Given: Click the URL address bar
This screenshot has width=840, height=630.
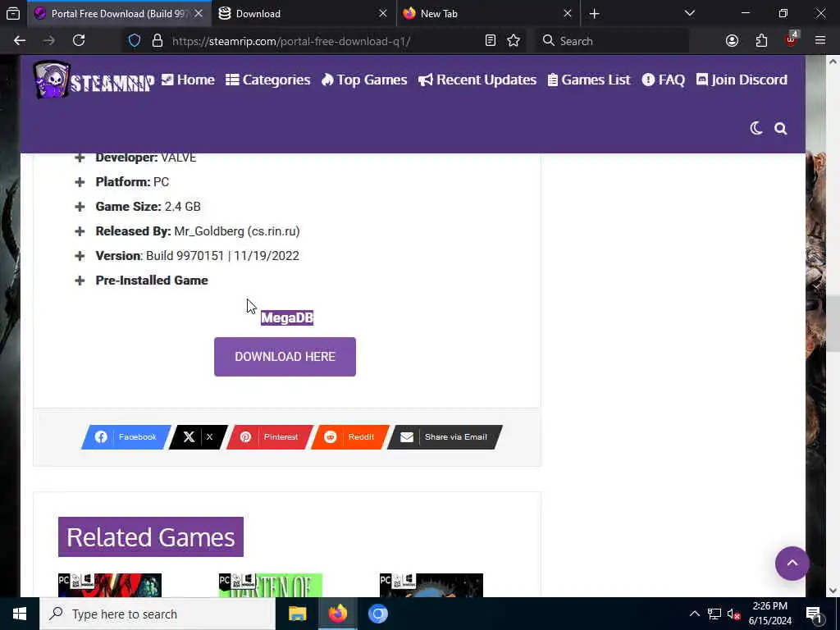Looking at the screenshot, I should 326,41.
